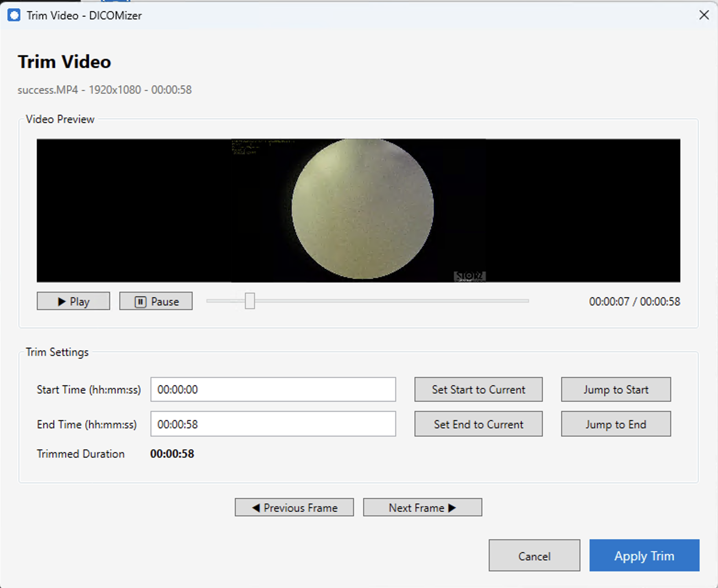718x588 pixels.
Task: Click Jump to Start
Action: 615,389
